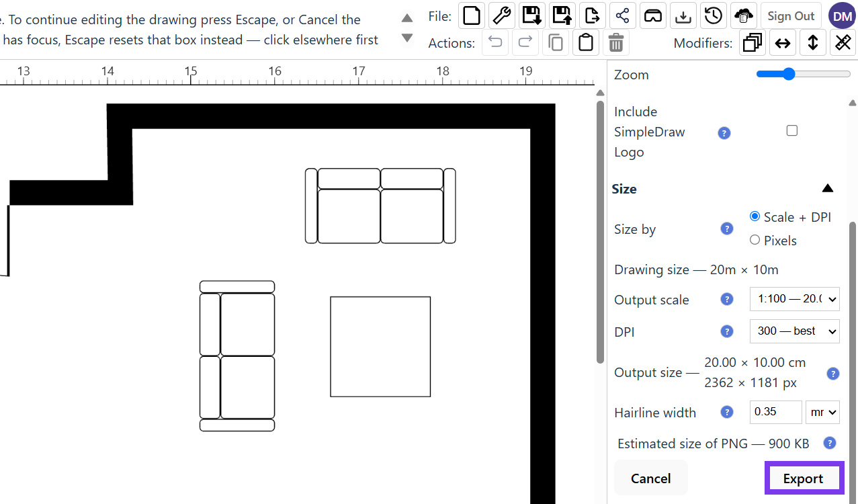This screenshot has width=858, height=504.
Task: Open the cloud files icon
Action: [x=743, y=15]
